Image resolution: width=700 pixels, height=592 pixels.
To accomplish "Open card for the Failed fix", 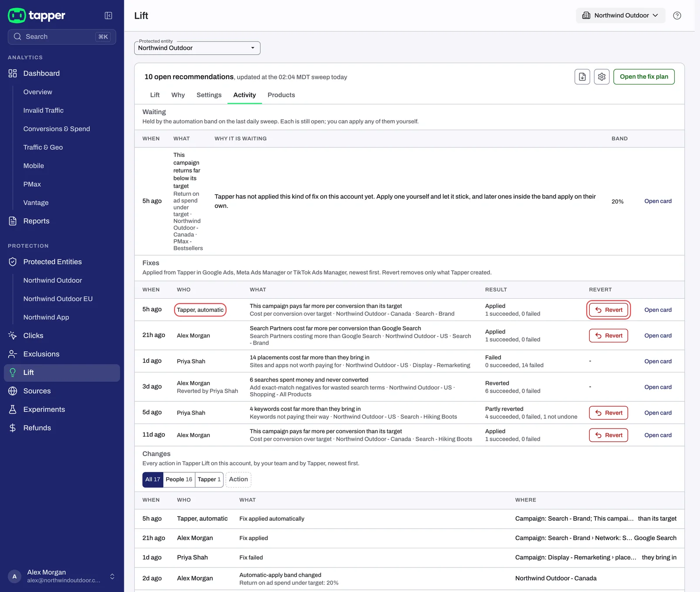I will (658, 362).
